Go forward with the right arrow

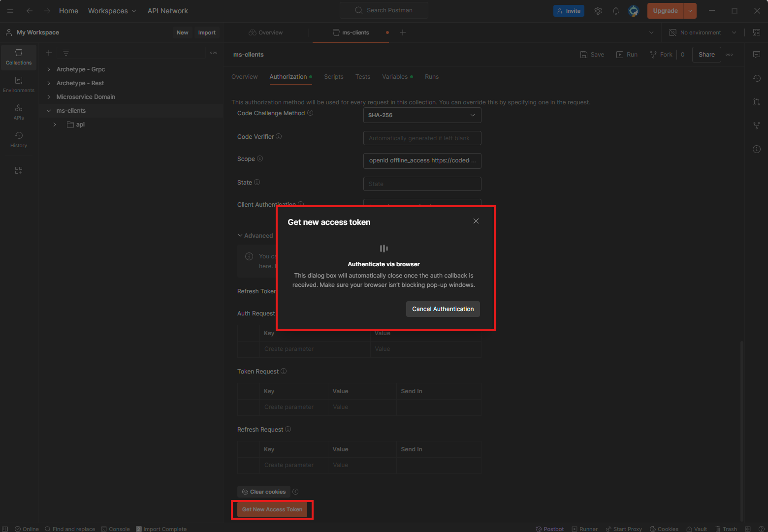[x=47, y=11]
